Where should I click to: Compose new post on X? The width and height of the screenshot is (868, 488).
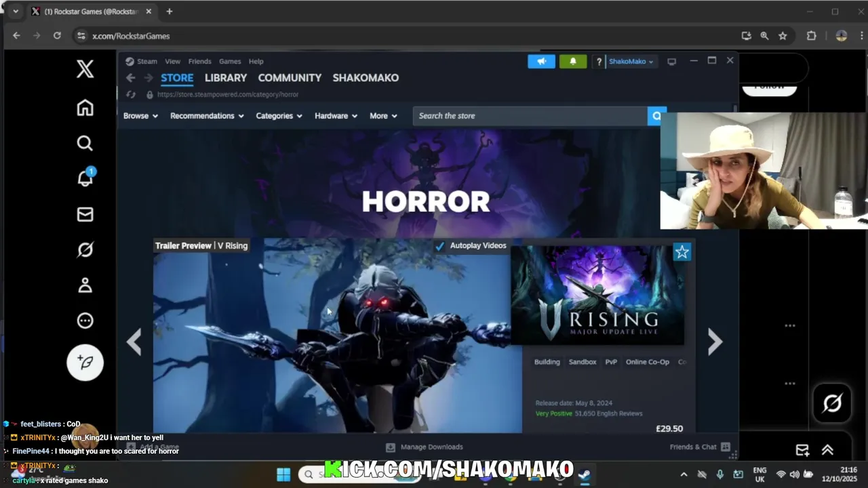tap(85, 362)
